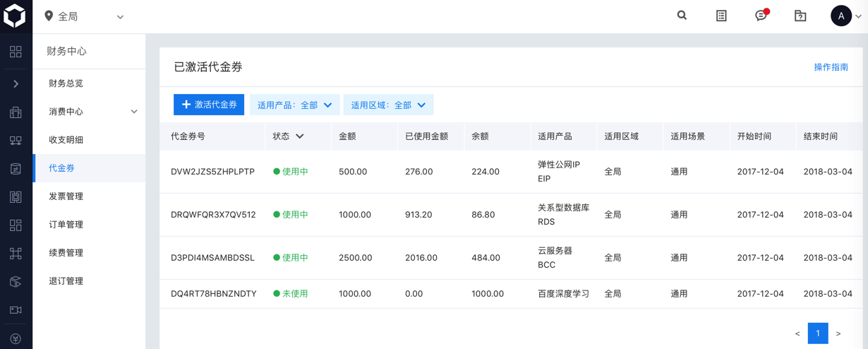Open the grid dashboard icon in left rail

(16, 52)
